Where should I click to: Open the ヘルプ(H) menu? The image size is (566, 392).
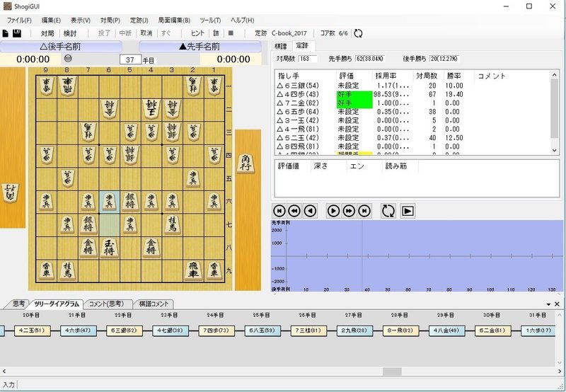pos(242,21)
